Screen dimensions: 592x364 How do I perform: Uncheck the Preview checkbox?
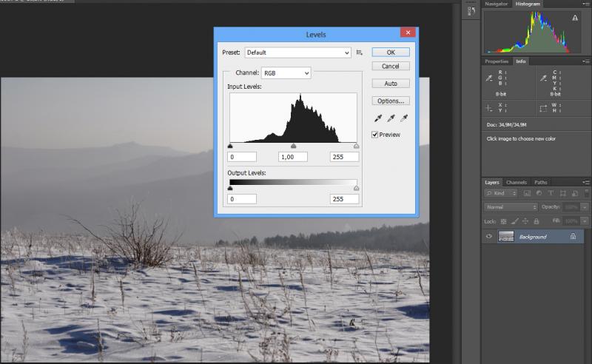[375, 135]
